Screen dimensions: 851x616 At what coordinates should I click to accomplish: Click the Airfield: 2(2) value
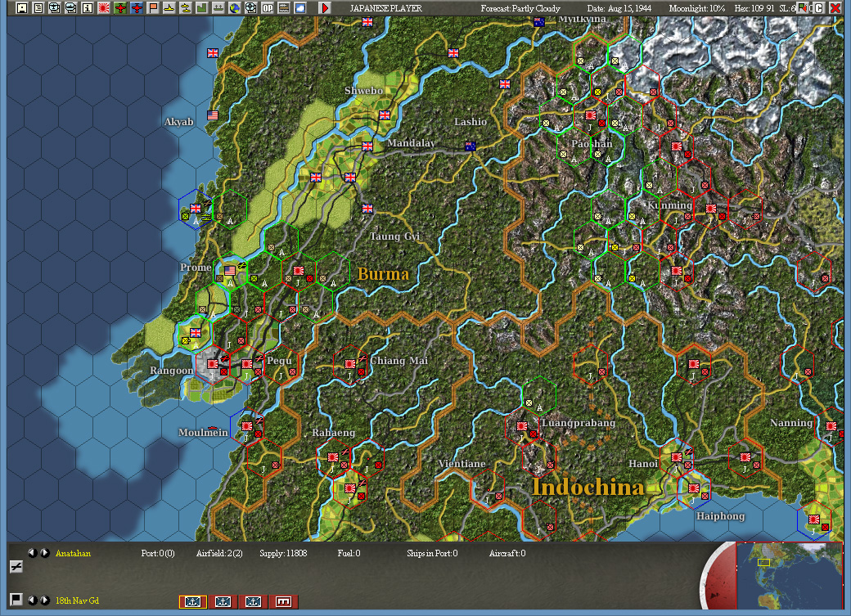(x=219, y=553)
